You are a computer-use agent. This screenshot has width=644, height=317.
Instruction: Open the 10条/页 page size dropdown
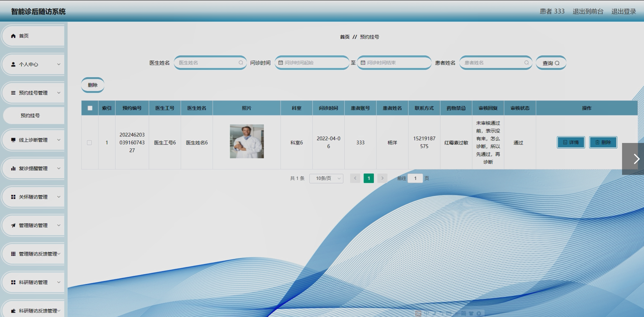(x=326, y=178)
